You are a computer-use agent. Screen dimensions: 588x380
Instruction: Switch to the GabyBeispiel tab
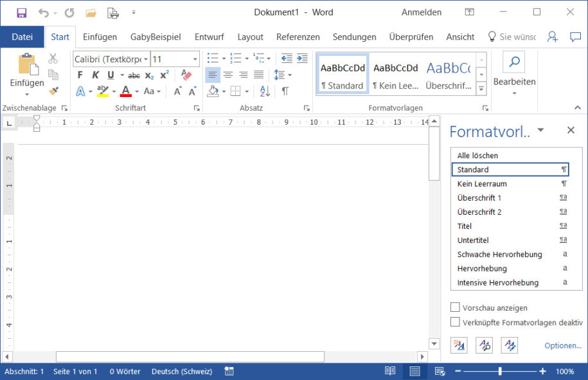pos(156,37)
